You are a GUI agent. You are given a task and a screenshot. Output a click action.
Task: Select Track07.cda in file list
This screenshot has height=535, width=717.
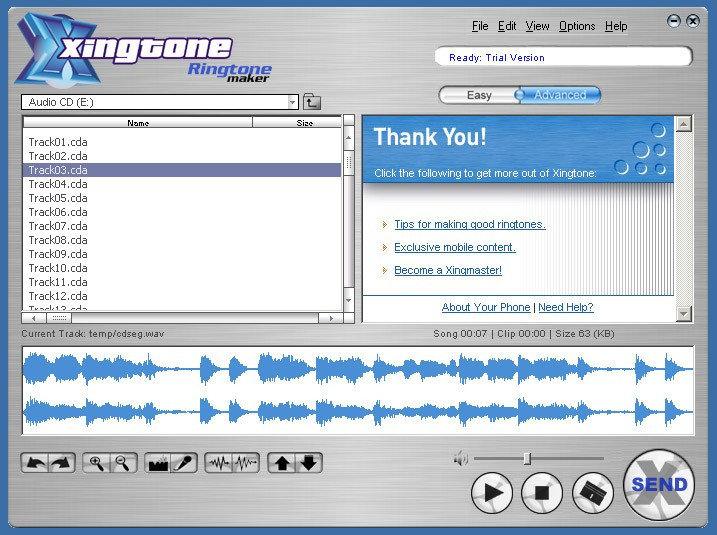pos(182,226)
